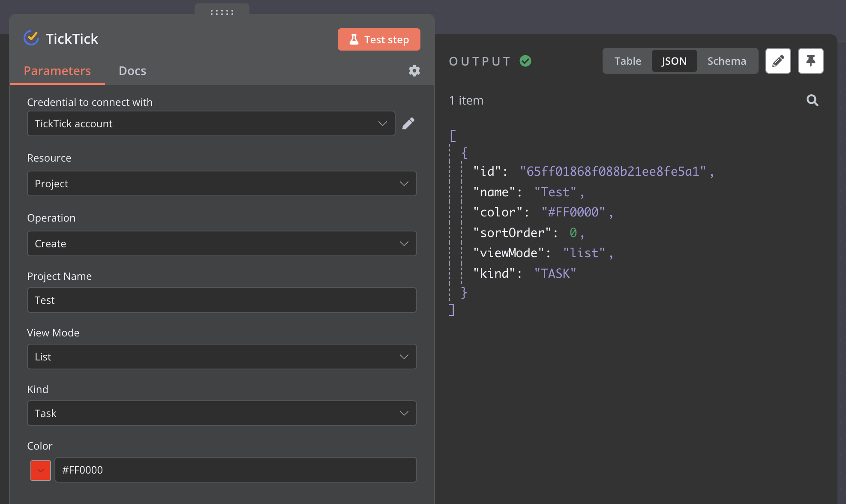Open the Resource dropdown showing Project
The height and width of the screenshot is (504, 846).
coord(222,183)
